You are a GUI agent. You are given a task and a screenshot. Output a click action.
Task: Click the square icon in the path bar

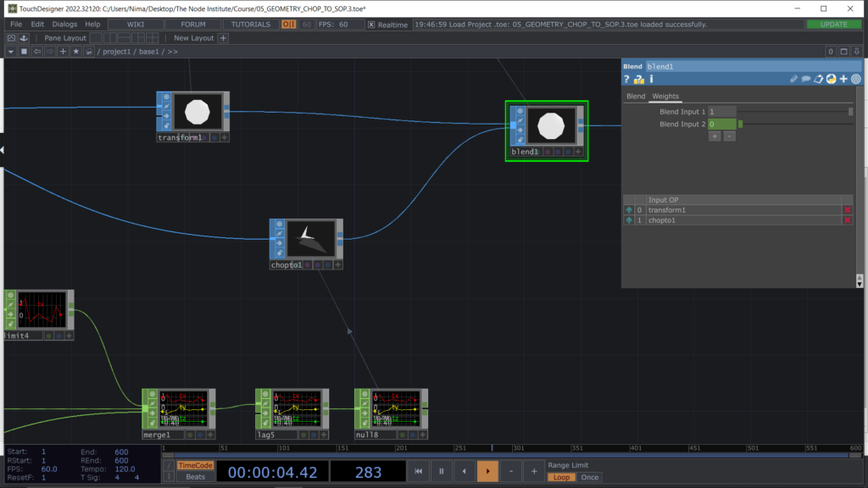point(24,52)
